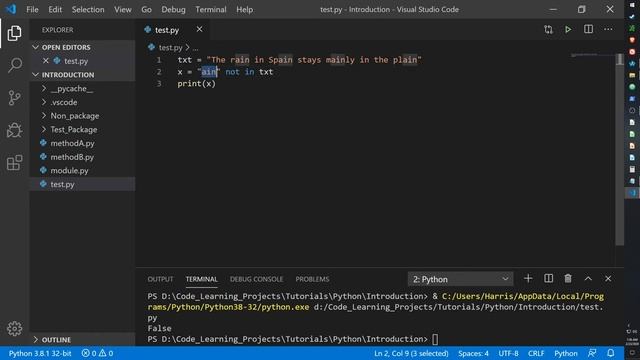Open the Edit menu
This screenshot has height=360, width=640.
[55, 9]
